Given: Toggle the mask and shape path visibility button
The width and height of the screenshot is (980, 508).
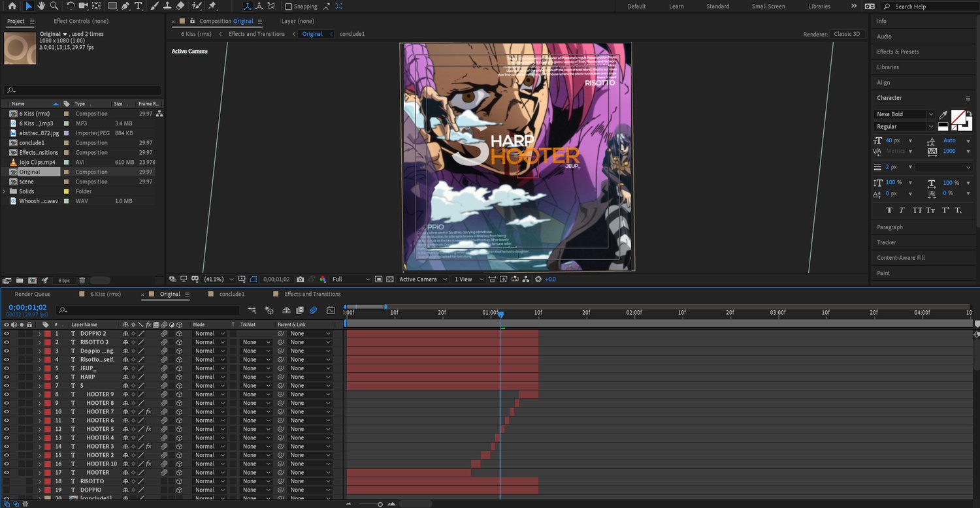Looking at the screenshot, I should coord(253,279).
